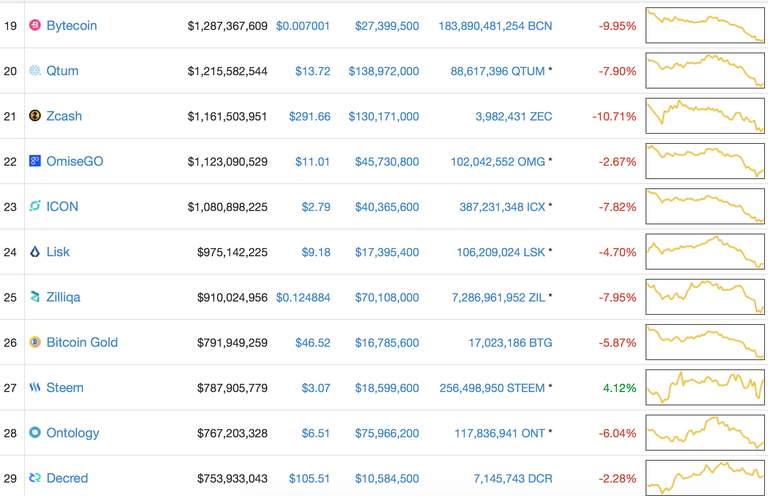Click the Qtum coin logo icon
768x496 pixels.
pyautogui.click(x=35, y=71)
